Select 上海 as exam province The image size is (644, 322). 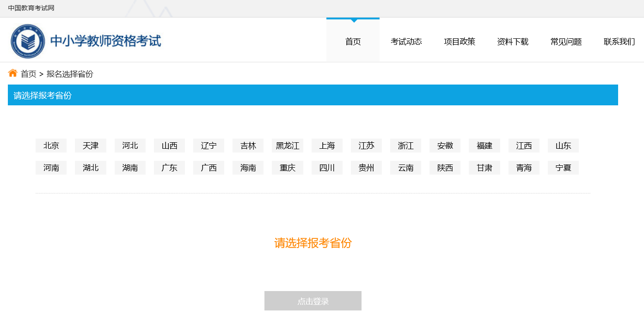327,146
